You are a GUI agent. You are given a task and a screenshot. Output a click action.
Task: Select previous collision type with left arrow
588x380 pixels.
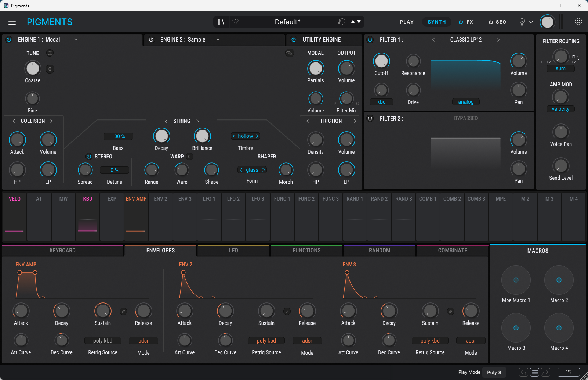pos(14,121)
